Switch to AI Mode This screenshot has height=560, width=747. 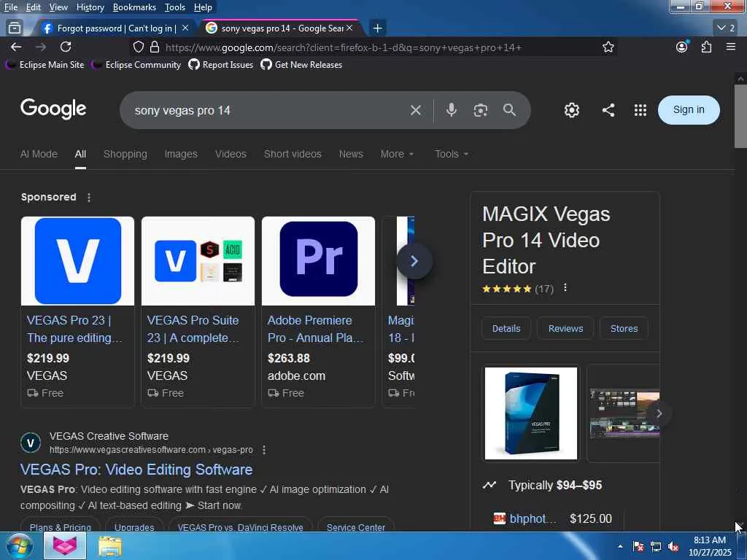[x=39, y=154]
